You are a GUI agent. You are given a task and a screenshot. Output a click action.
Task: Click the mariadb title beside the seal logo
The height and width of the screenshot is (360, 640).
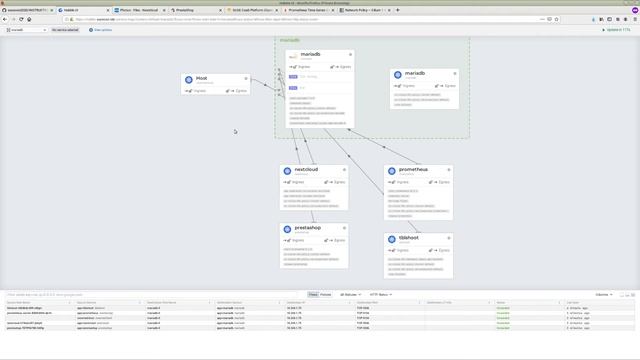(x=310, y=54)
